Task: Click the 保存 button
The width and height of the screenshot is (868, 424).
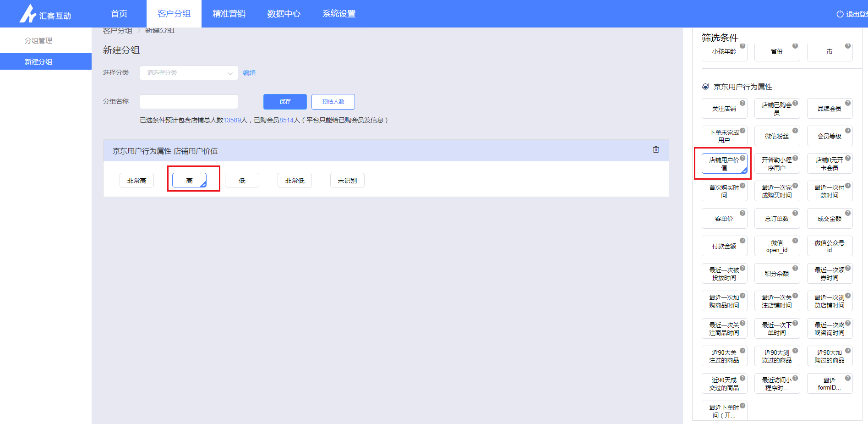Action: (285, 102)
